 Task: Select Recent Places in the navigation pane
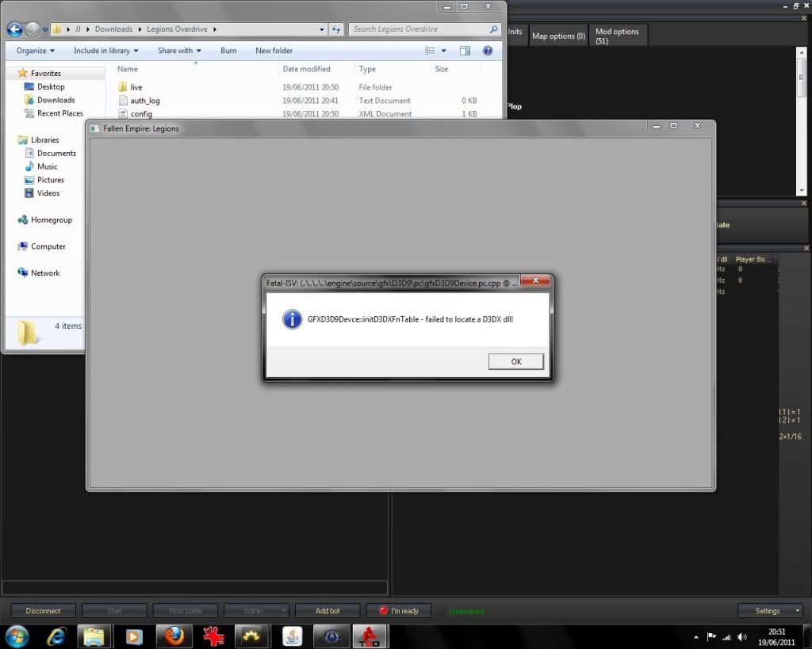(x=60, y=113)
